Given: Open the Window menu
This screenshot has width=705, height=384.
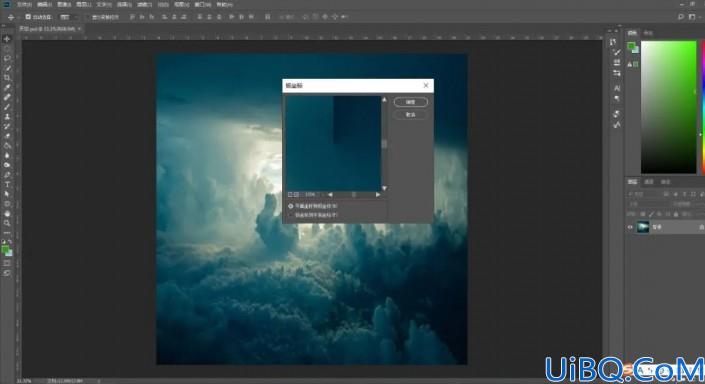Looking at the screenshot, I should [203, 4].
